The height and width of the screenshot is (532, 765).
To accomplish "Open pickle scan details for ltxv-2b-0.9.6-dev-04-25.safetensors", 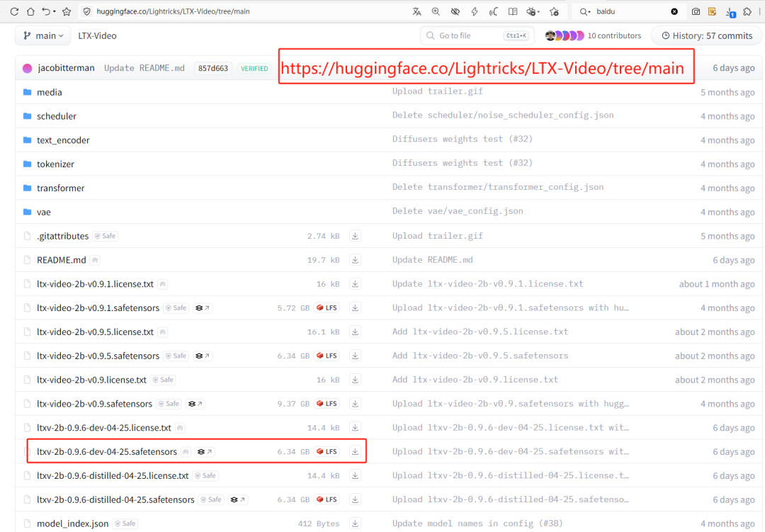I will (x=205, y=452).
